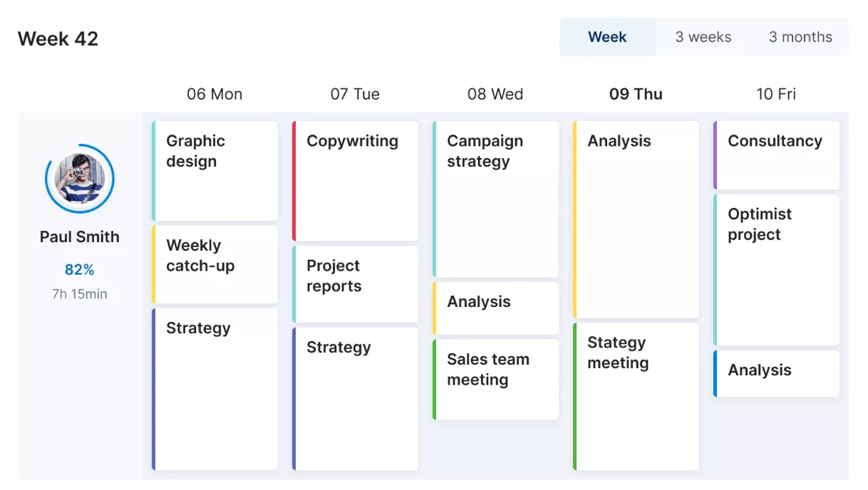Image resolution: width=868 pixels, height=490 pixels.
Task: Open the Copywriting task on Tuesday
Action: click(x=354, y=178)
